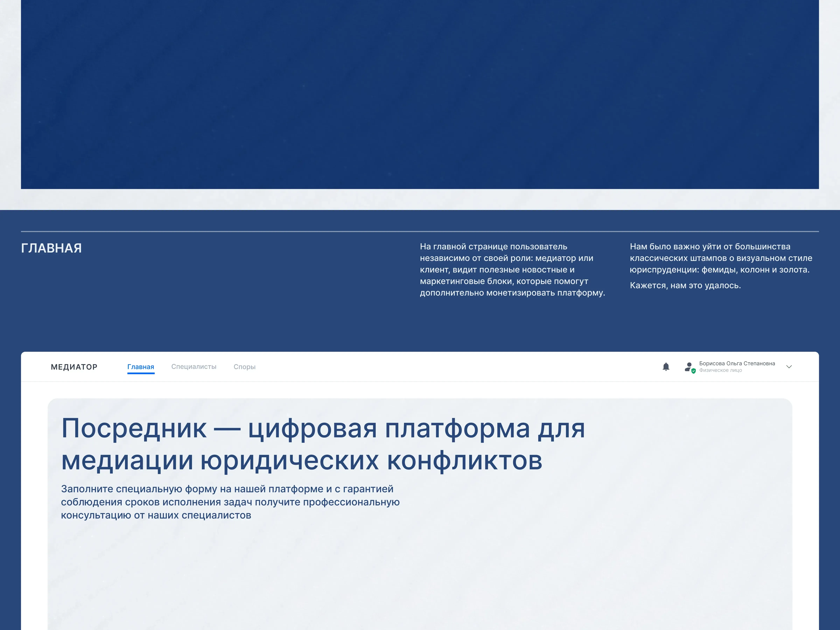The width and height of the screenshot is (840, 630).
Task: Switch to the Специалисты tab
Action: (x=194, y=366)
